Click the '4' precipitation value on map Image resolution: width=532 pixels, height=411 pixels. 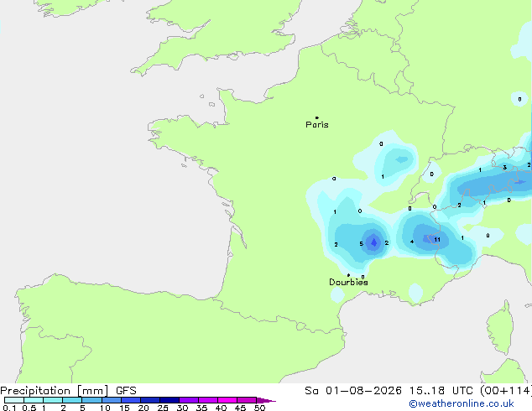click(412, 242)
